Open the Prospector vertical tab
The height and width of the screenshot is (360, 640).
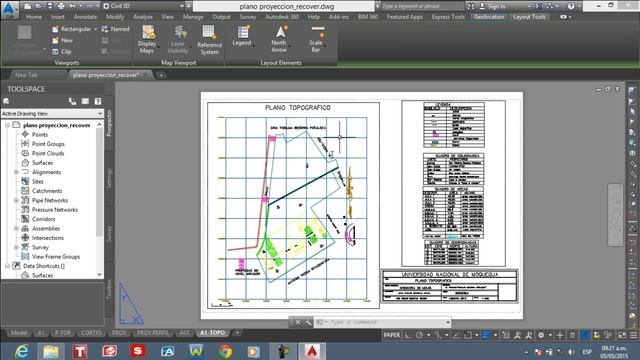click(x=109, y=123)
